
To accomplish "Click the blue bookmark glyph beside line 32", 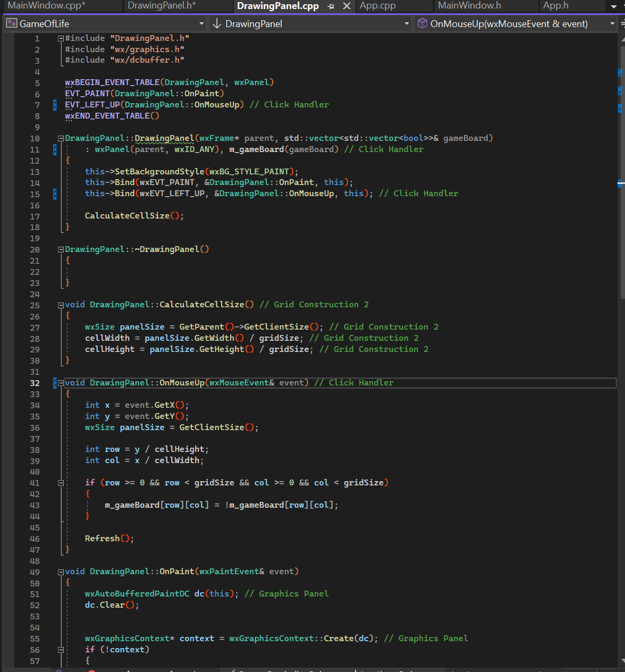I will click(54, 383).
